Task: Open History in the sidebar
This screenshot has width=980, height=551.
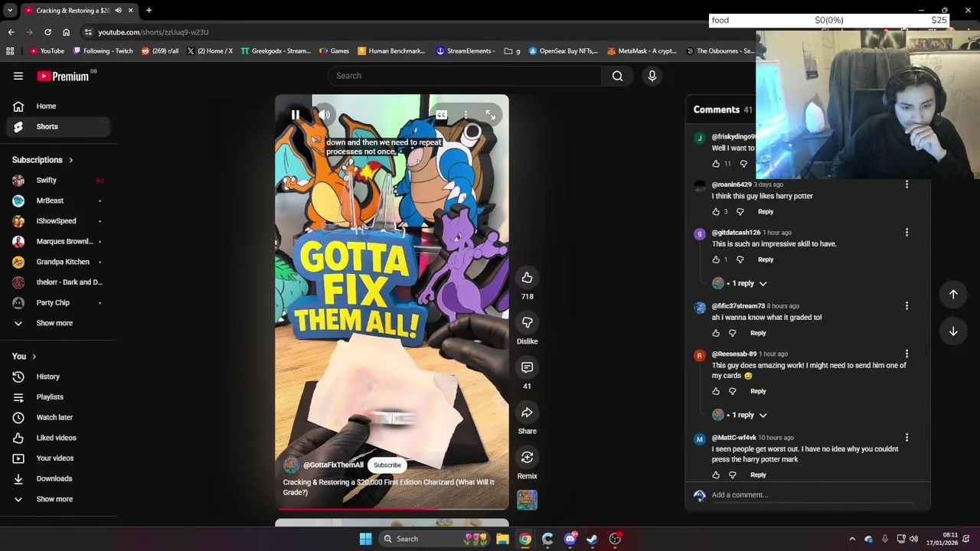Action: [x=58, y=377]
